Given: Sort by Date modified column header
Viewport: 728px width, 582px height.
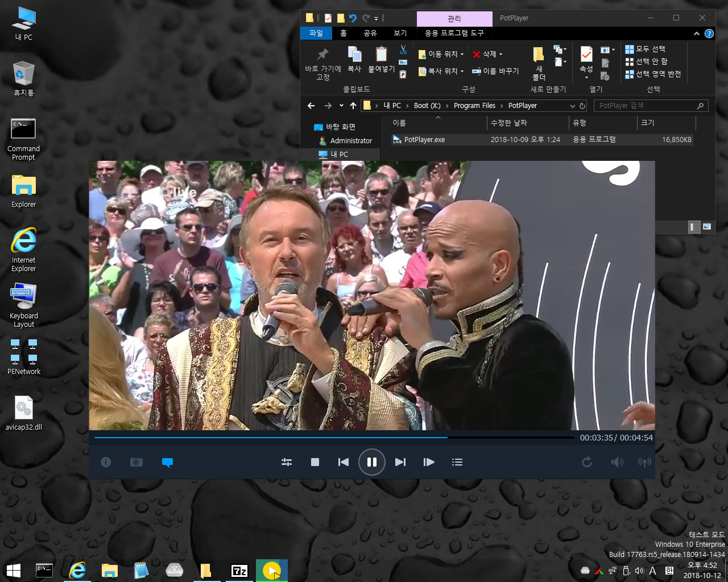Looking at the screenshot, I should (x=528, y=123).
